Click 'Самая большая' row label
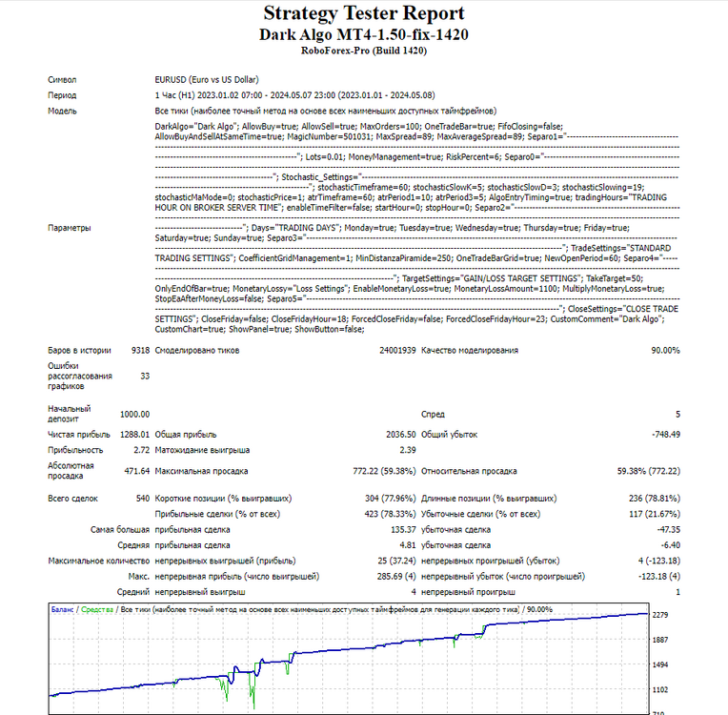 point(120,530)
